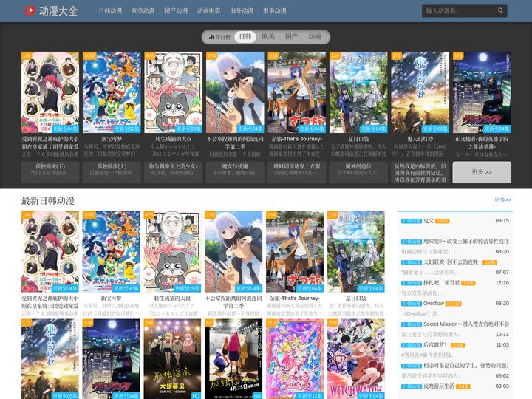Open 夏日口袋 poster in the ranking row
This screenshot has height=399, width=532.
pyautogui.click(x=358, y=92)
